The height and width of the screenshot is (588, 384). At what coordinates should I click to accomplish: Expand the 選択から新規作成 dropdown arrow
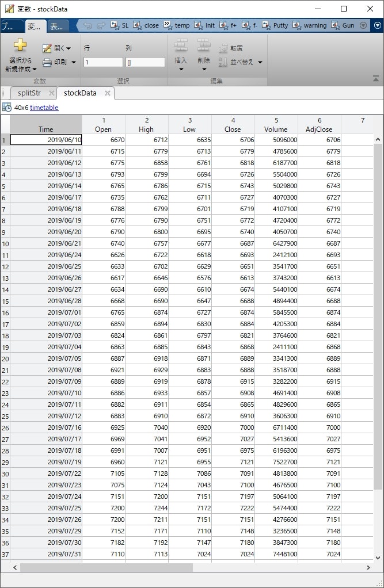(35, 69)
